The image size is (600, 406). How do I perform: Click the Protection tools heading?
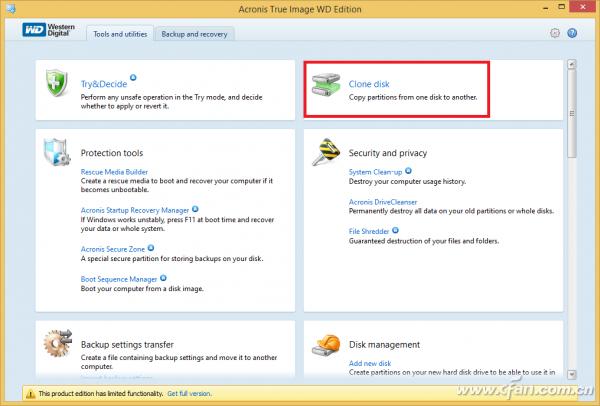[x=112, y=153]
